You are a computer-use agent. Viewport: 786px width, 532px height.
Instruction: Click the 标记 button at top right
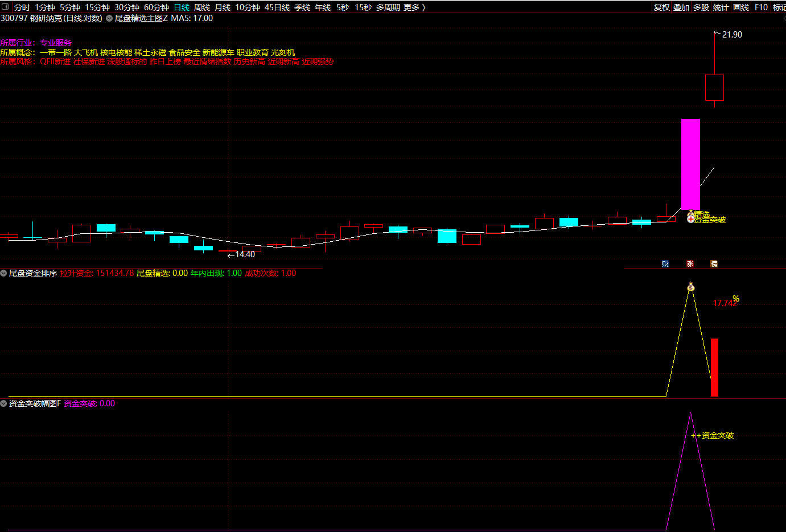(779, 7)
